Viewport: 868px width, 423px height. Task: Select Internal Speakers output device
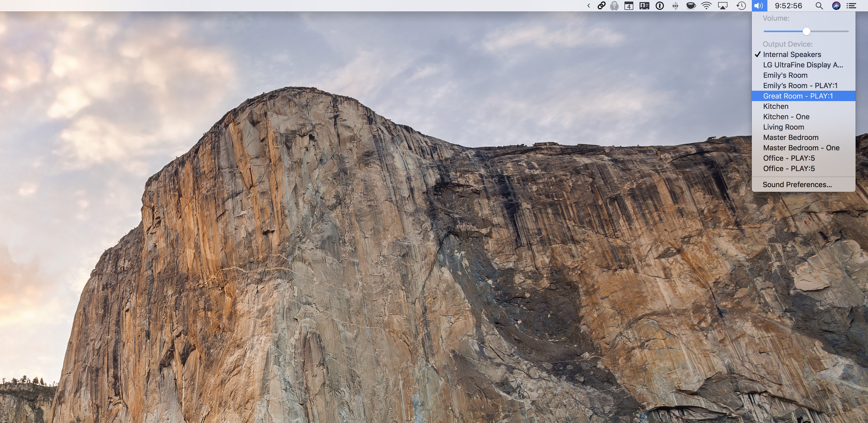792,54
